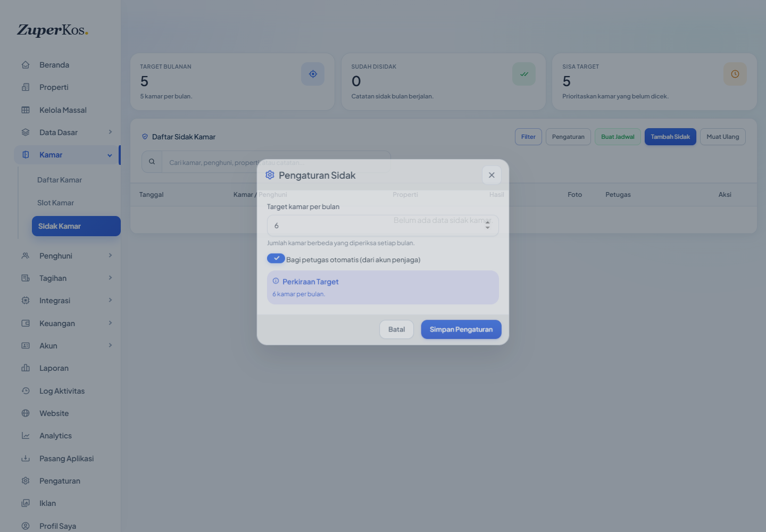Screen dimensions: 766x532
Task: Click the Kelola Massal table icon
Action: (x=26, y=110)
